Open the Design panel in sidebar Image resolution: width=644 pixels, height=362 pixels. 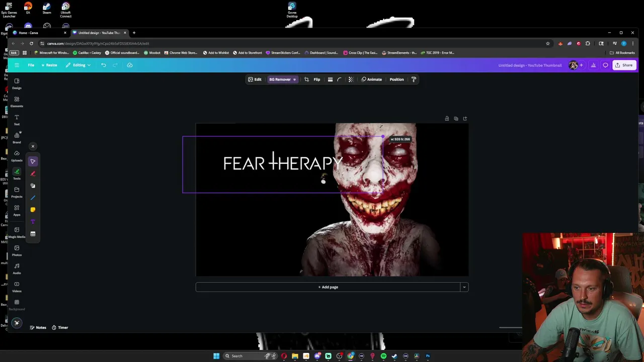pos(17,83)
